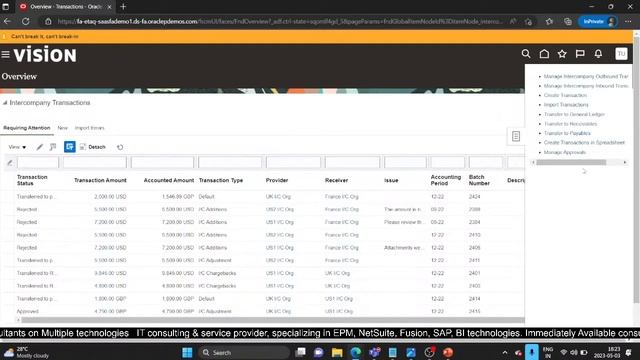Switch to the New tab
The width and height of the screenshot is (640, 360).
(62, 128)
